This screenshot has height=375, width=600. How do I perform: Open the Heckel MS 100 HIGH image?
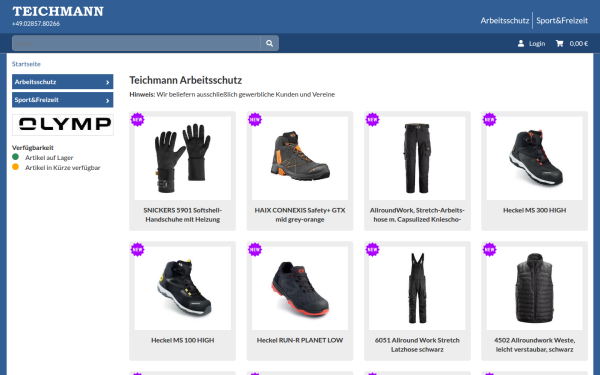pos(183,288)
